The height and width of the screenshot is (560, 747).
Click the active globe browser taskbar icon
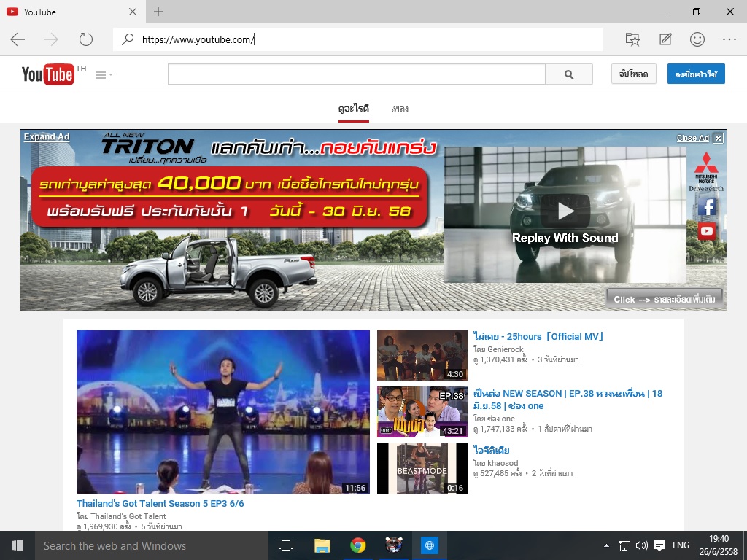(x=430, y=545)
